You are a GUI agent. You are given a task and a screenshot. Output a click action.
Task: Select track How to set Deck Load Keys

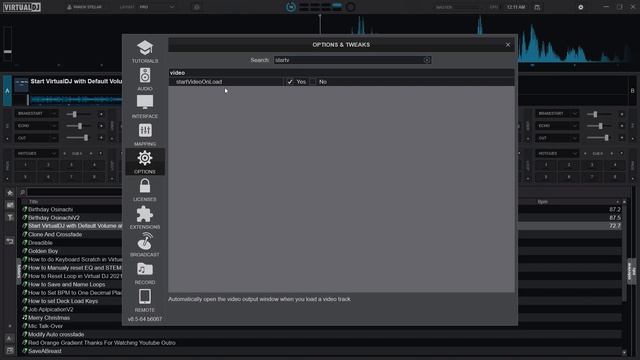63,301
